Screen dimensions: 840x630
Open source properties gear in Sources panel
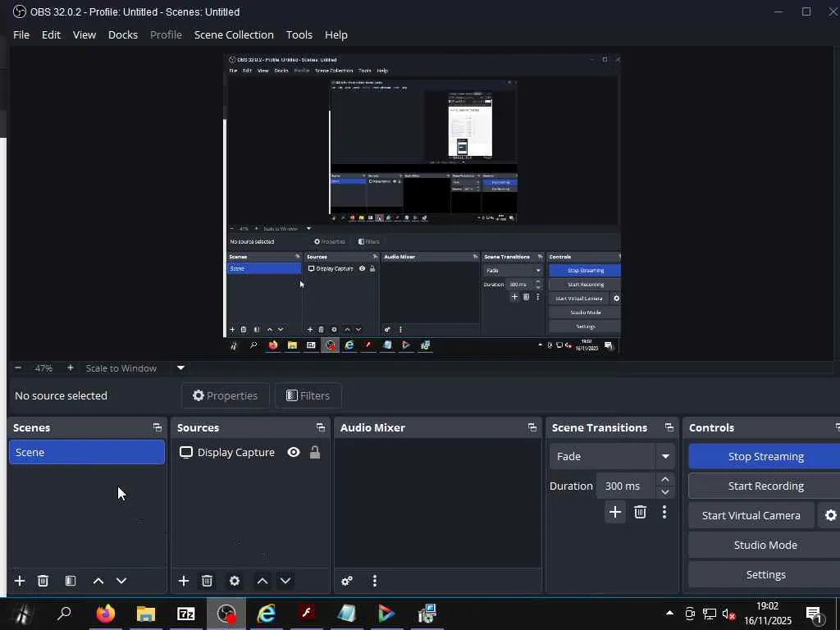(x=235, y=581)
